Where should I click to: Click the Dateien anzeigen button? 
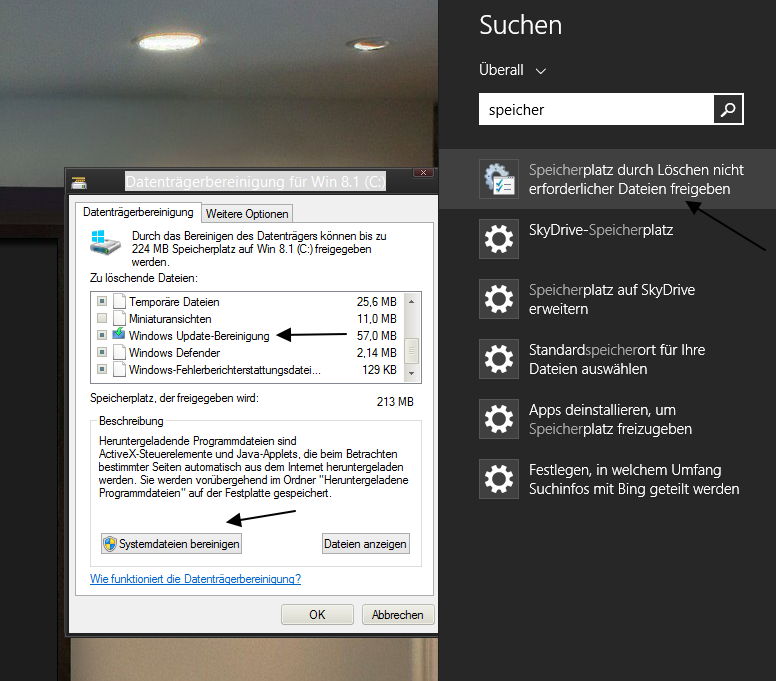365,544
